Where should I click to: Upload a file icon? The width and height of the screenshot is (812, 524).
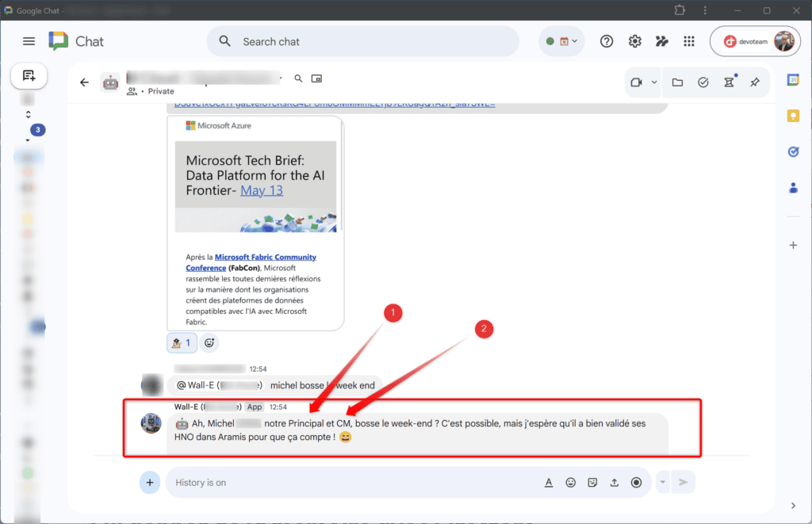pyautogui.click(x=615, y=483)
